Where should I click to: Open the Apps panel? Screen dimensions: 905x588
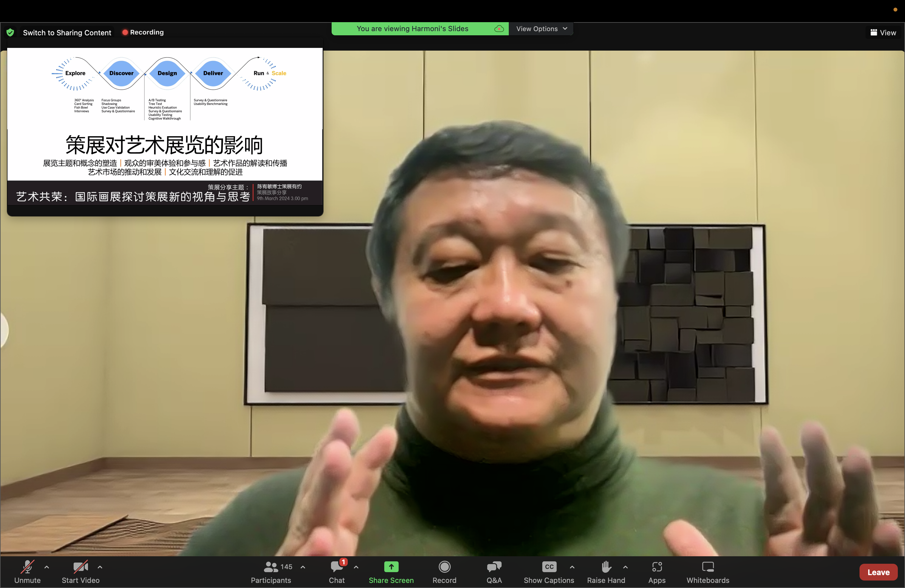point(657,571)
